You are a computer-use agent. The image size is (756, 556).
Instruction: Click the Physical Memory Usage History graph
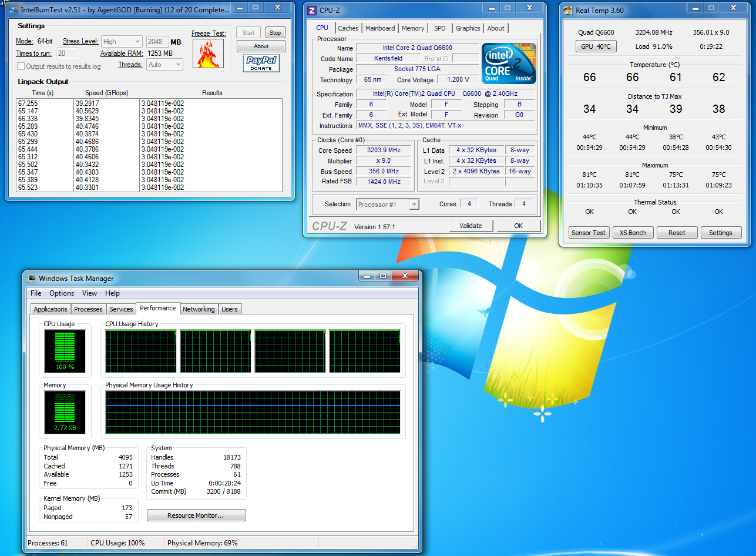coord(253,413)
